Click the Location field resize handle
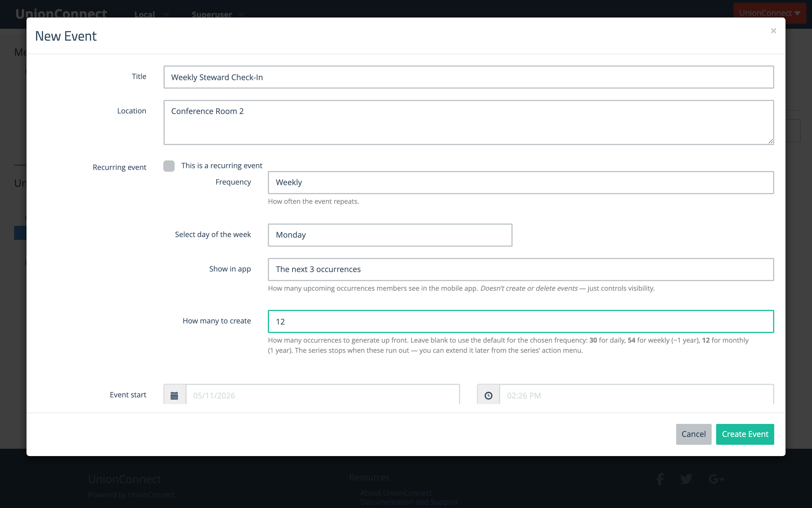Screen dimensions: 812x508 (770, 141)
